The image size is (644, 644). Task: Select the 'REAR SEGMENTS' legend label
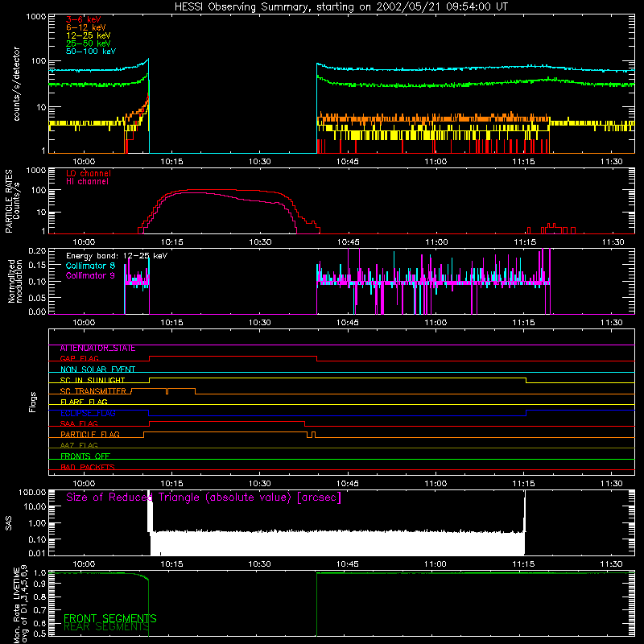106,627
